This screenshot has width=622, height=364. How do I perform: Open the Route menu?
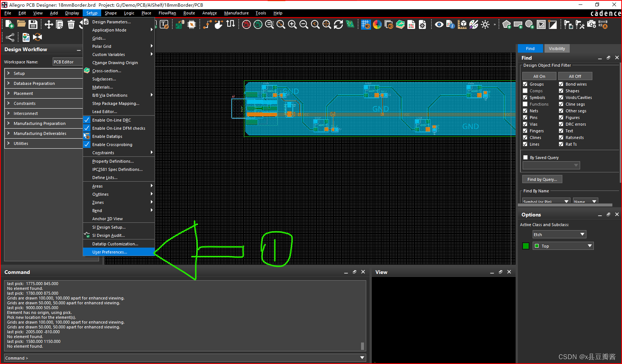coord(189,13)
